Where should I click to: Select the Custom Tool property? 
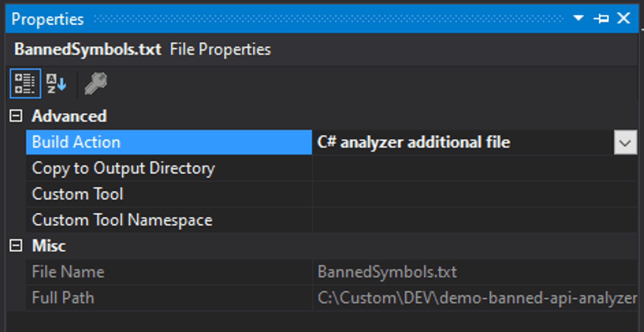click(77, 194)
